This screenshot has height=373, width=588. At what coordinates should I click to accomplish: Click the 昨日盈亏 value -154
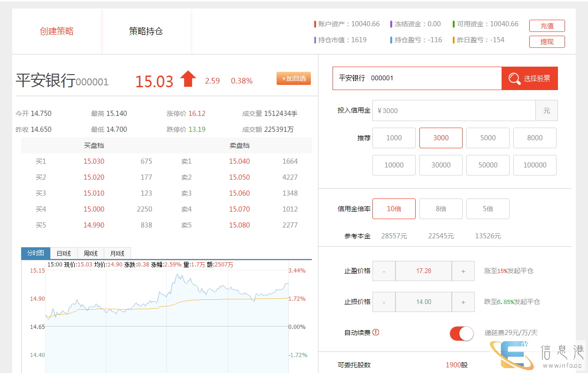tap(497, 40)
